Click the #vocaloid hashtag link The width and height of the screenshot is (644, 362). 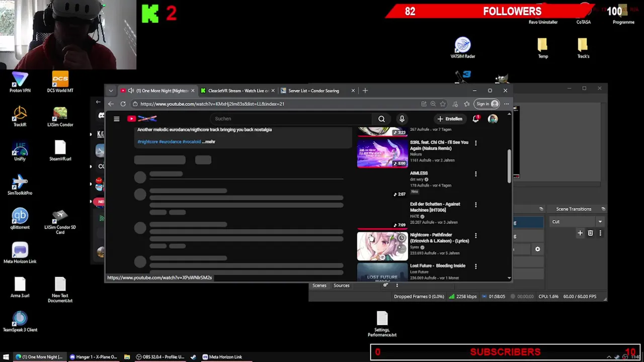192,142
